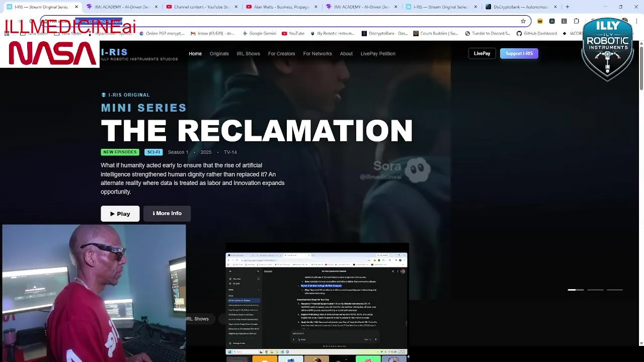Open the YouTube bookmark

[x=293, y=34]
